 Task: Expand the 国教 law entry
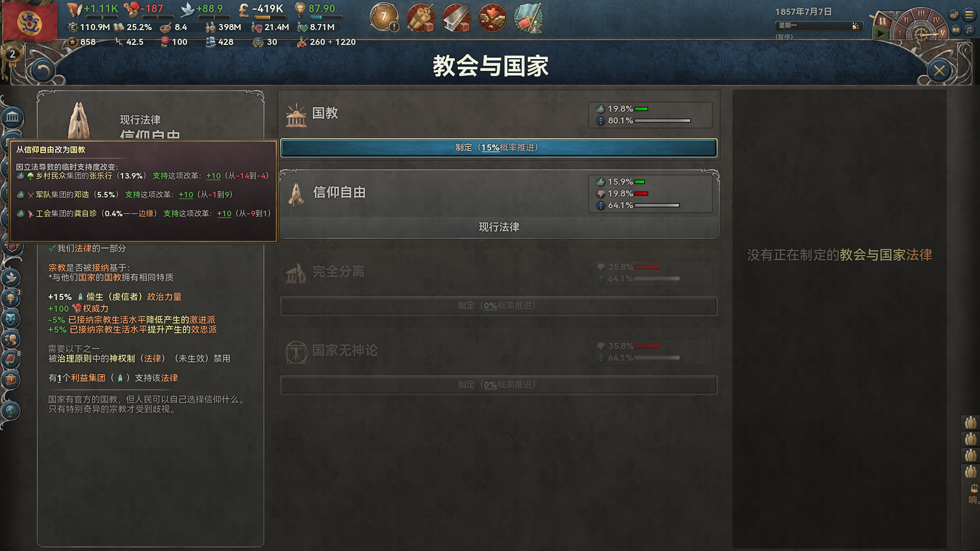coord(498,114)
